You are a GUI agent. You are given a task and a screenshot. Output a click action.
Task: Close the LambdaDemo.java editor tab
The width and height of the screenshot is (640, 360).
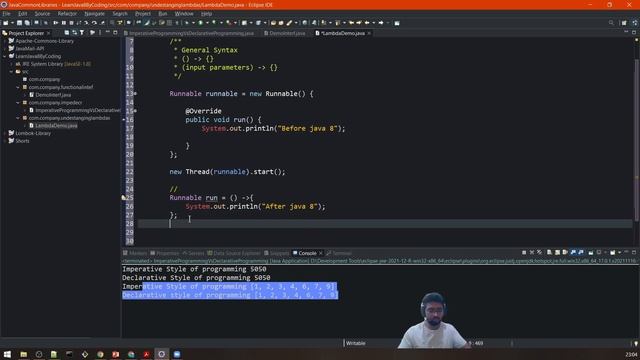coord(369,33)
